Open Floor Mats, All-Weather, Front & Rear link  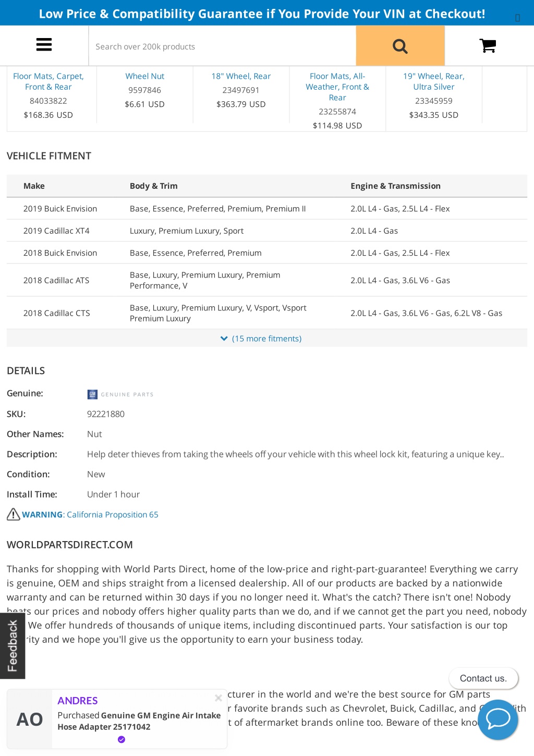coord(337,87)
